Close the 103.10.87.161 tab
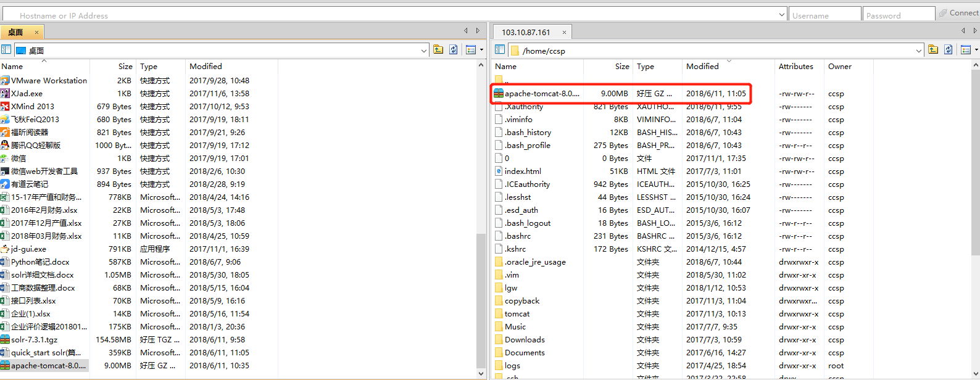Viewport: 980px width, 380px height. [x=564, y=32]
